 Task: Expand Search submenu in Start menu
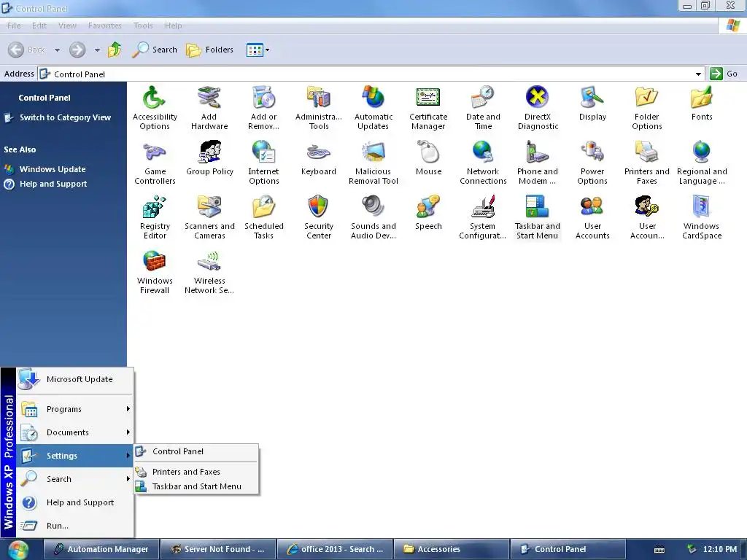[x=75, y=479]
